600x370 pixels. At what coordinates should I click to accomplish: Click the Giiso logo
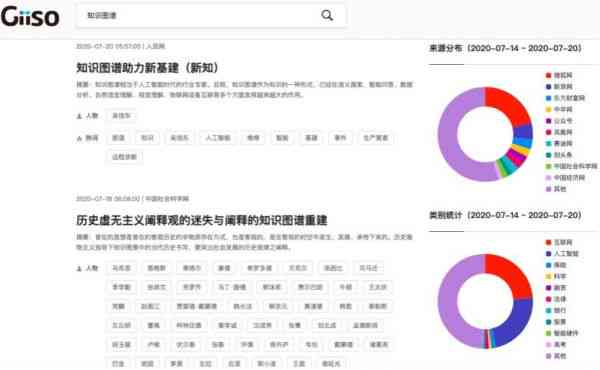coord(30,17)
